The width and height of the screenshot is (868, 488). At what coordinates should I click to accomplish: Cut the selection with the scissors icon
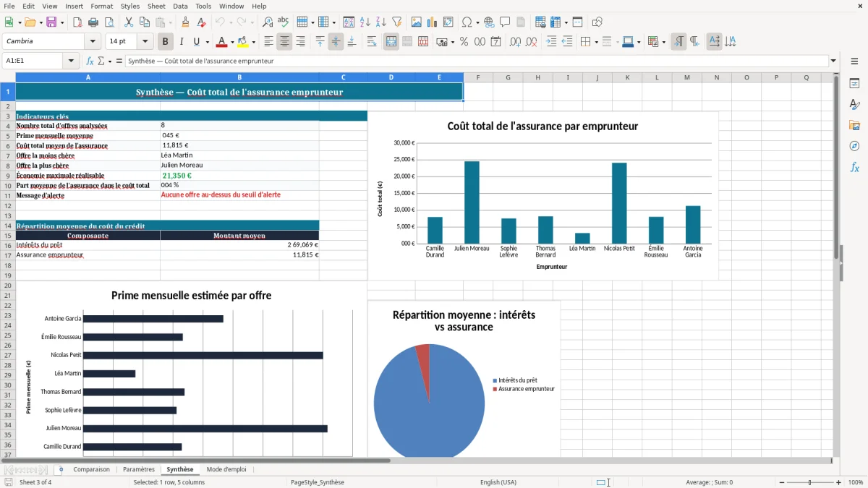129,22
